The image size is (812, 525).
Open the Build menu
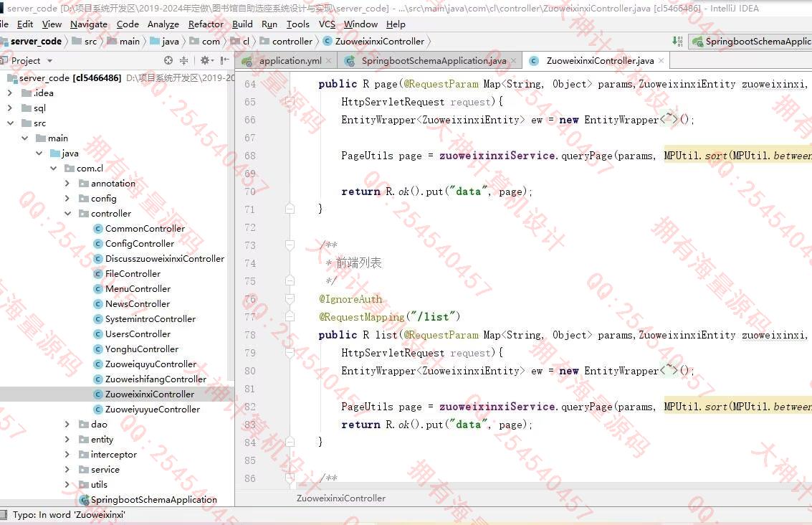tap(242, 24)
